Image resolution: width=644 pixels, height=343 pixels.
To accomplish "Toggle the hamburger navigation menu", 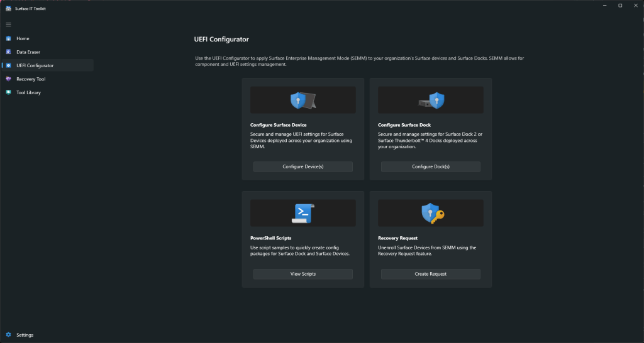I will (x=9, y=24).
